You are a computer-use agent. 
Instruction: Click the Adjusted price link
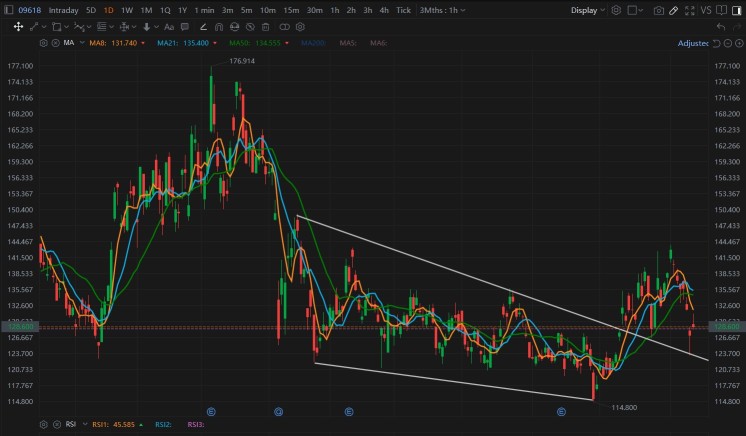coord(692,44)
